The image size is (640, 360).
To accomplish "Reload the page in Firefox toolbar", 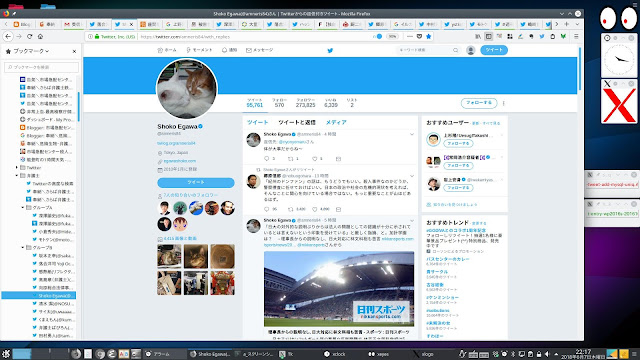I will pyautogui.click(x=29, y=36).
